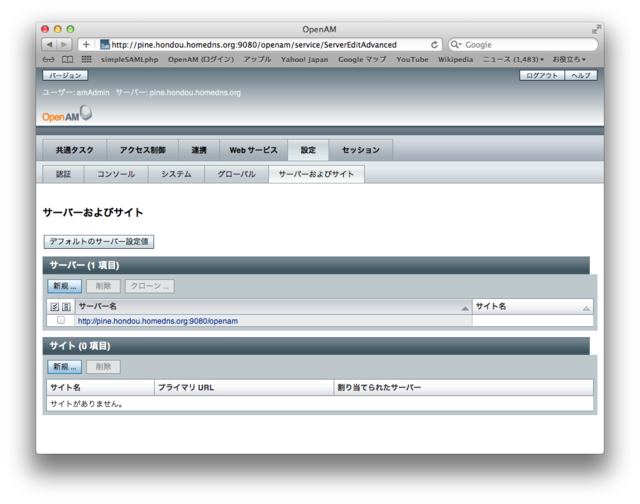The width and height of the screenshot is (640, 504).
Task: Open the reading list glasses icon
Action: (49, 60)
